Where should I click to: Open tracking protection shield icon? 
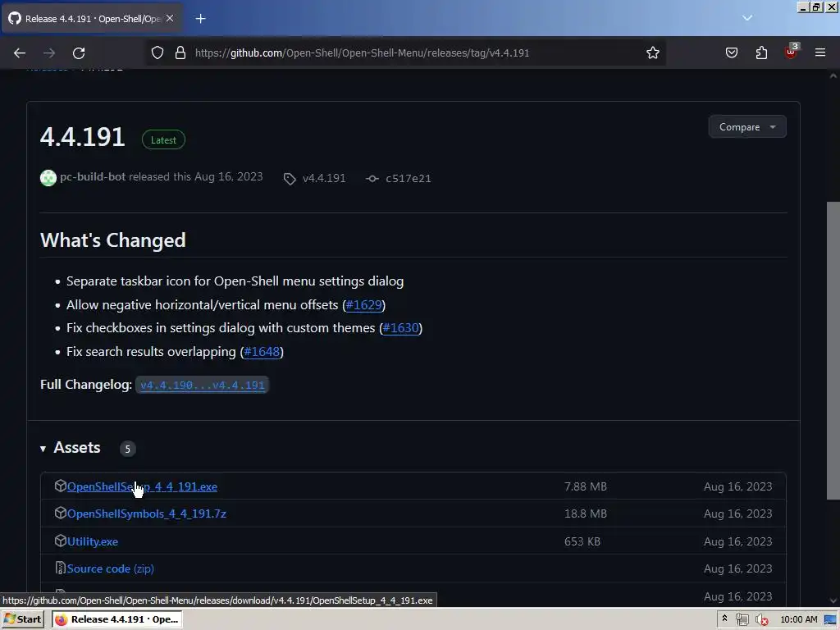pos(157,52)
